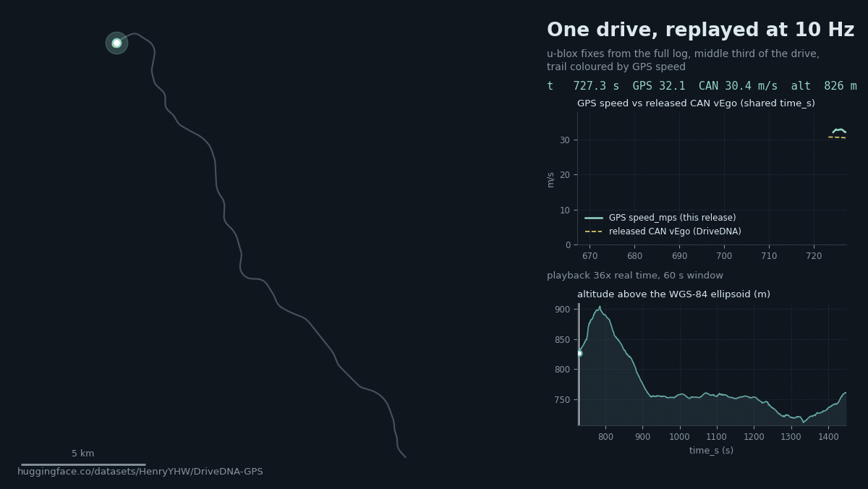Screen dimensions: 868x489
Task: Click the 900 tick on altitude y-axis
Action: tap(562, 309)
